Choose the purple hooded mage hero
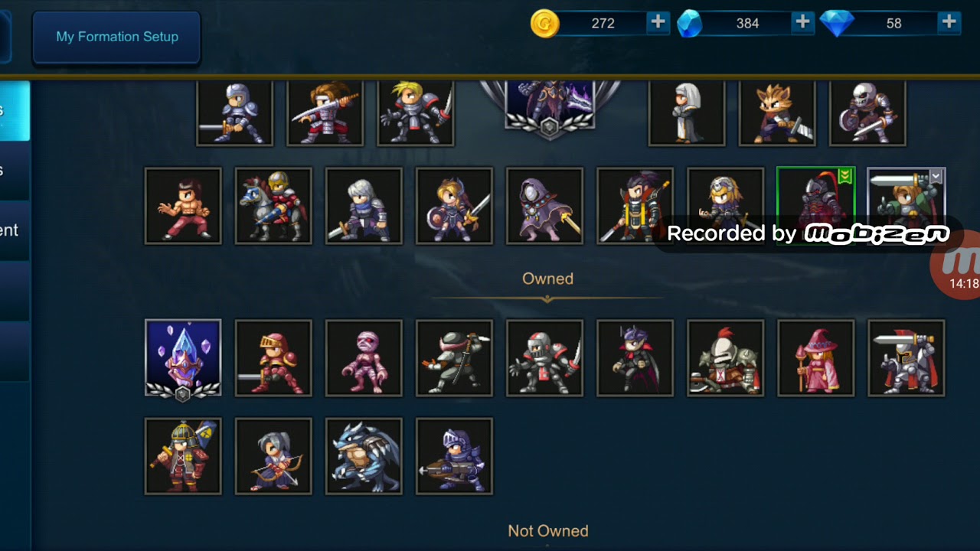The image size is (980, 551). 544,206
